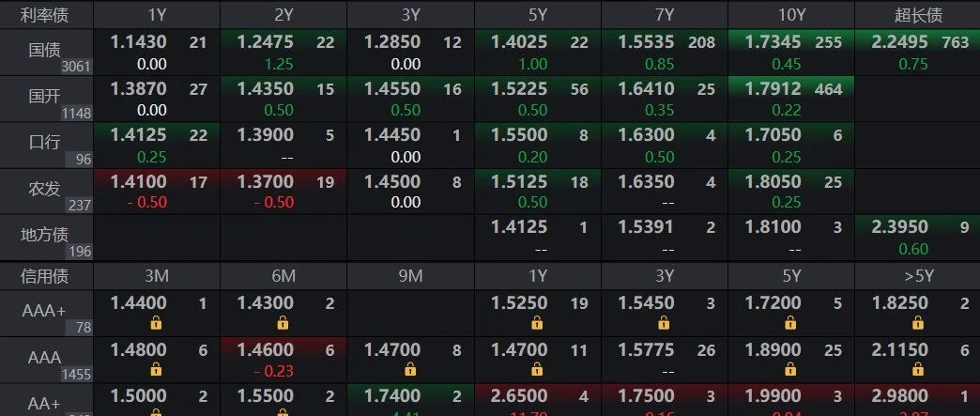Select the 国开 row label
This screenshot has height=416, width=980.
tap(46, 99)
